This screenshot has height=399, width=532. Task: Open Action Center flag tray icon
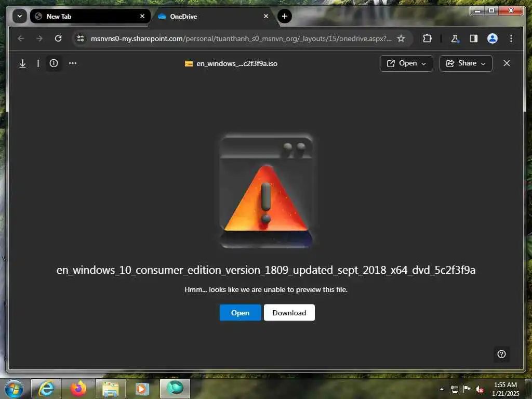coord(467,389)
